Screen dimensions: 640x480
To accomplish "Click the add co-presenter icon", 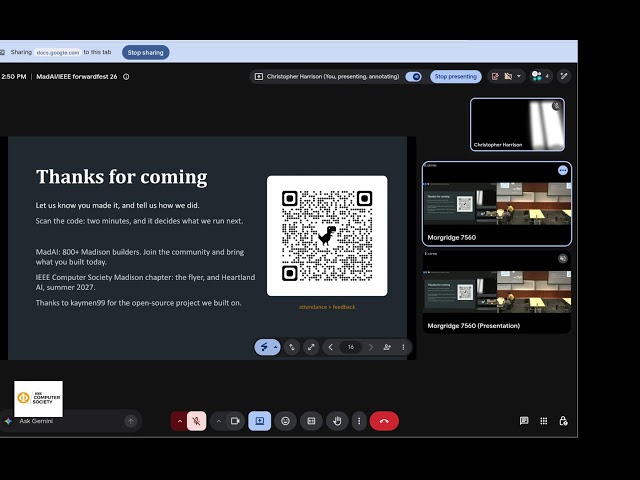I will click(x=387, y=347).
